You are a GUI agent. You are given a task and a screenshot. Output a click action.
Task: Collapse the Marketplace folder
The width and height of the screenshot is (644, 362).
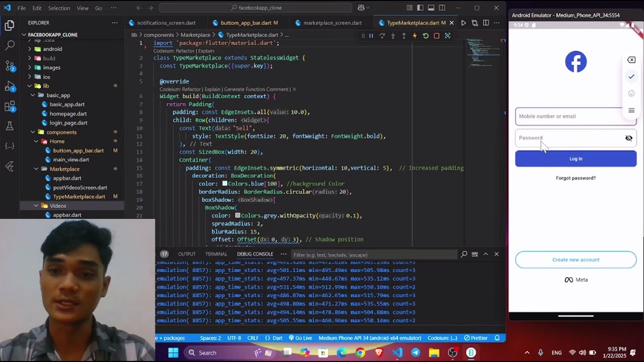pyautogui.click(x=64, y=169)
